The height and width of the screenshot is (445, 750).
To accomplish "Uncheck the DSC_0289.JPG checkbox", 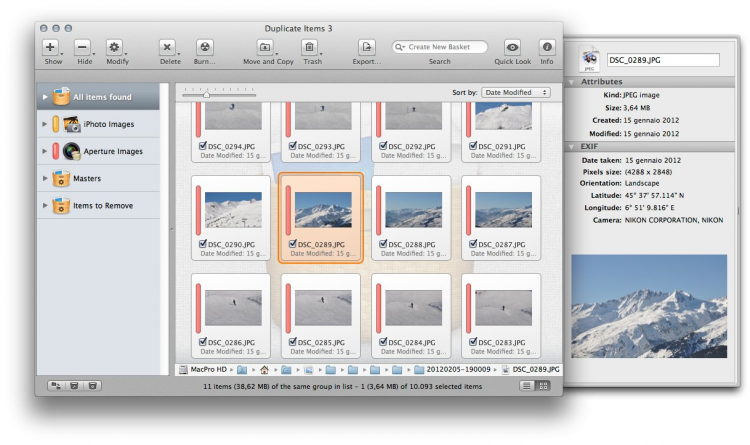I will click(293, 243).
